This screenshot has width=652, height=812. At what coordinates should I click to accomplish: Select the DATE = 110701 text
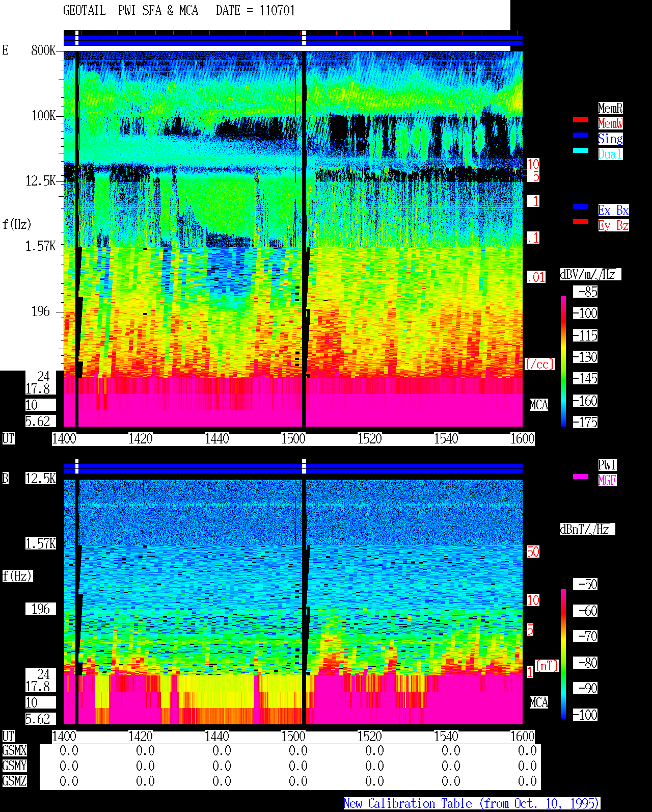pos(256,11)
